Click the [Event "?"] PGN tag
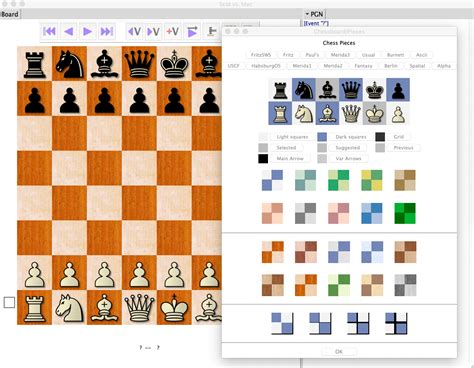474x368 pixels. (316, 24)
